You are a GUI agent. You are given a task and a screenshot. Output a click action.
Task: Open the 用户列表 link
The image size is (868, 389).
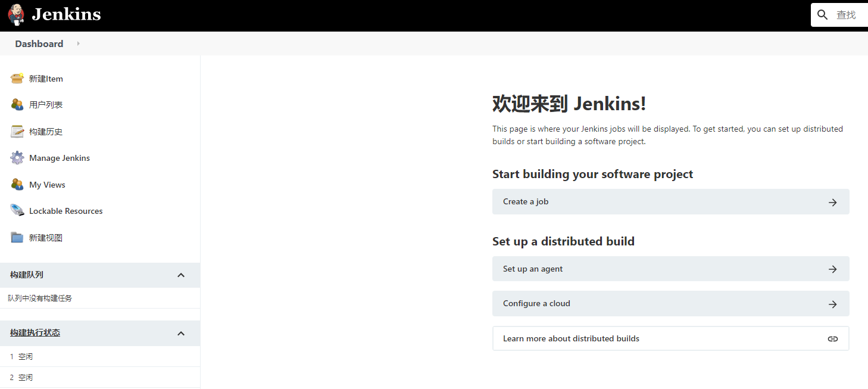46,105
